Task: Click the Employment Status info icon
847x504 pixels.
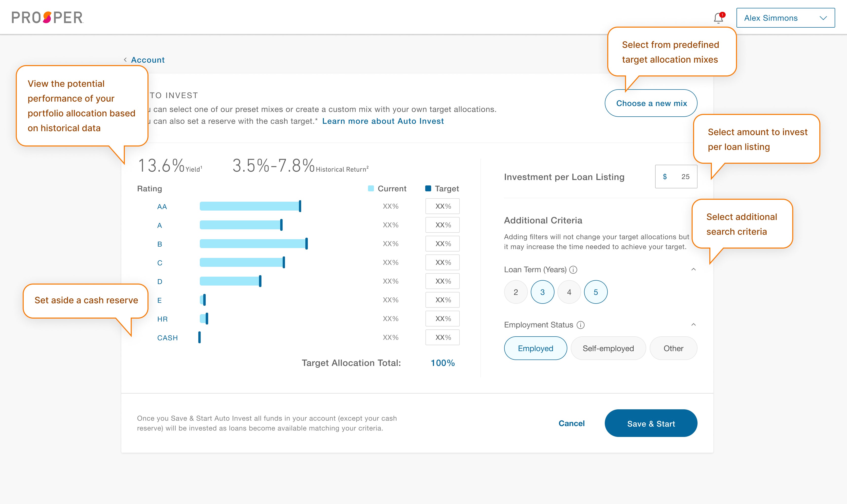Action: click(581, 325)
